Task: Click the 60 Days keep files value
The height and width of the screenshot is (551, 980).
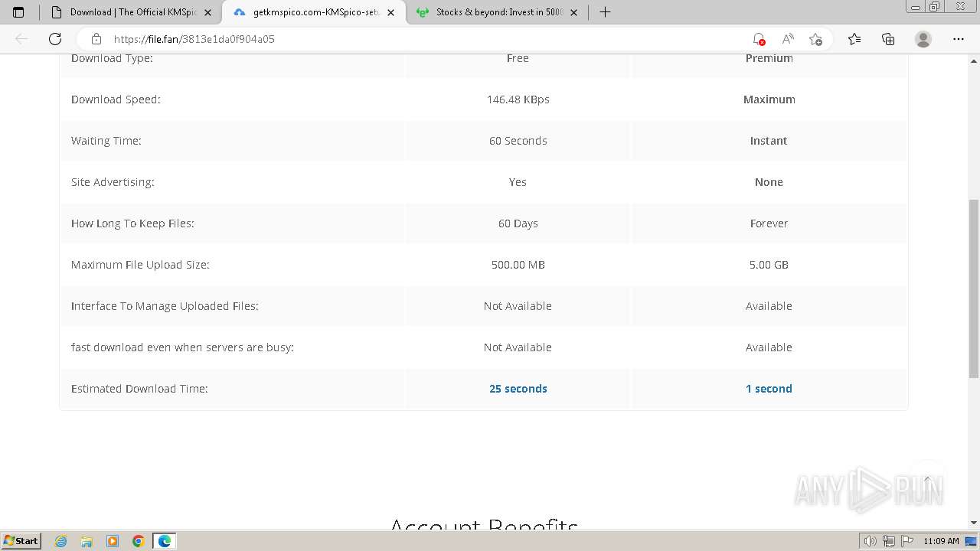Action: pyautogui.click(x=518, y=223)
